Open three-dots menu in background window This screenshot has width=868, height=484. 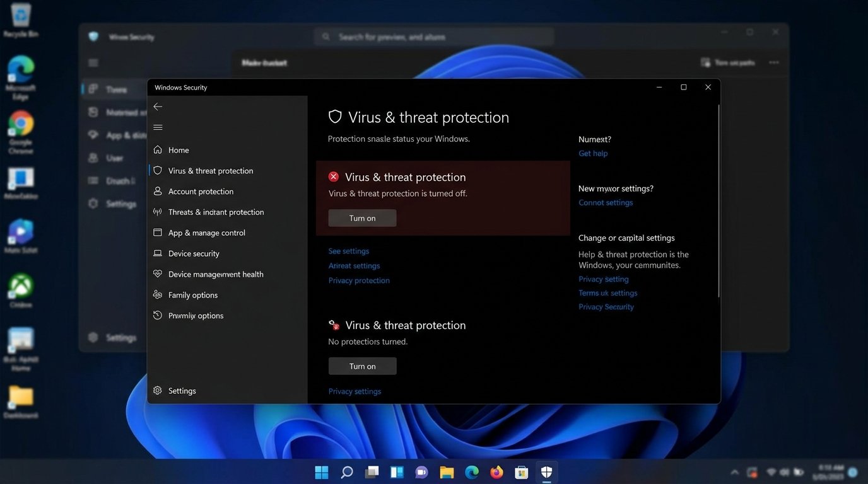[x=774, y=63]
